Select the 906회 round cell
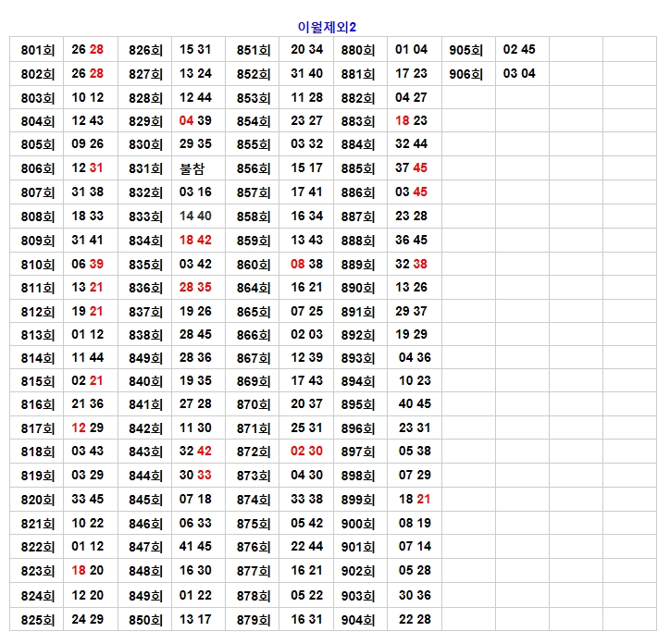The image size is (670, 644). tap(466, 74)
